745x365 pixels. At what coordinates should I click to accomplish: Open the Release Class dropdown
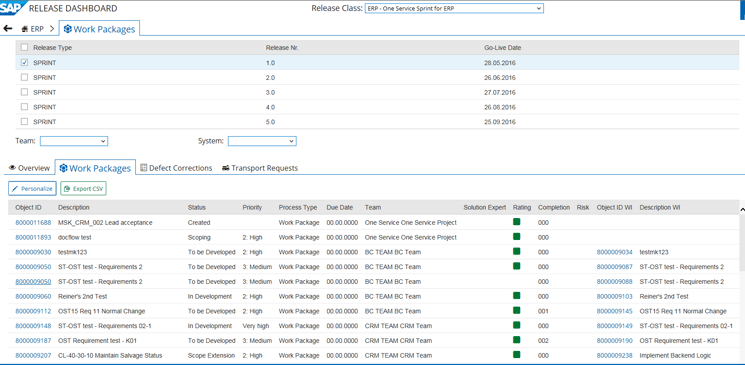pyautogui.click(x=454, y=9)
